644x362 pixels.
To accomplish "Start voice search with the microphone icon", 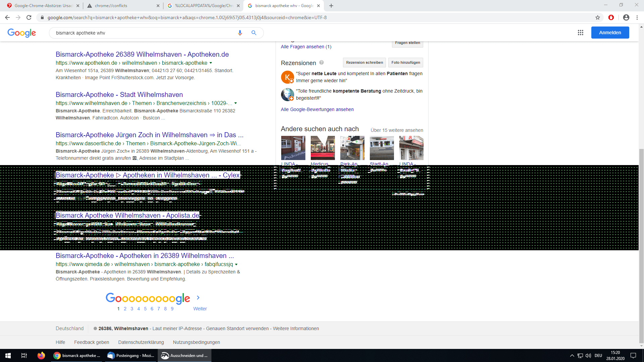I will point(240,33).
